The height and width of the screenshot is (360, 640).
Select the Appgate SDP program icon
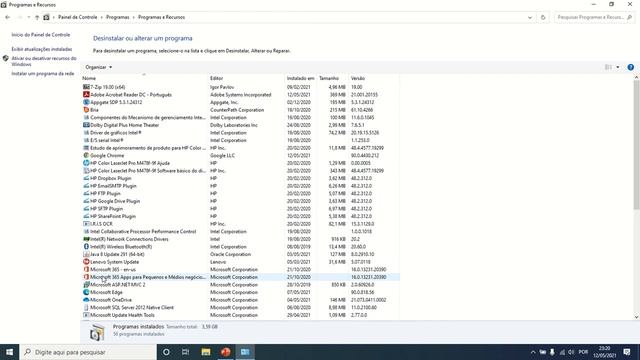86,102
